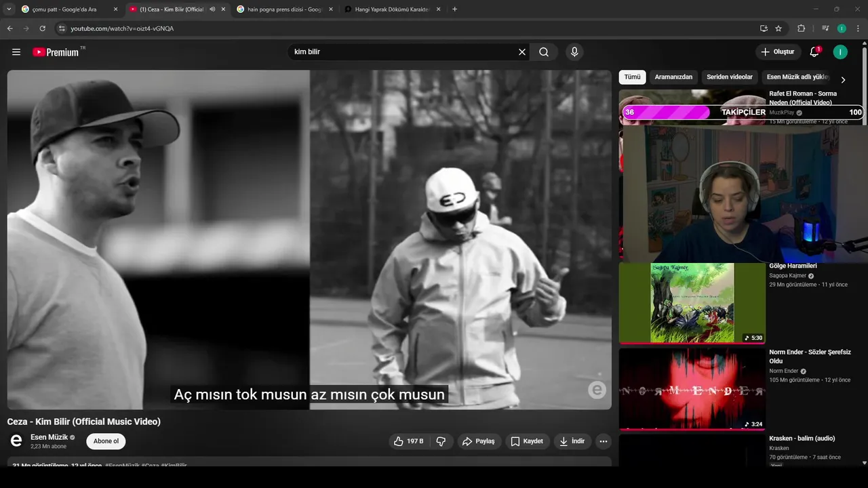868x488 pixels.
Task: Open the Esen Müzik channel avatar
Action: (16, 441)
